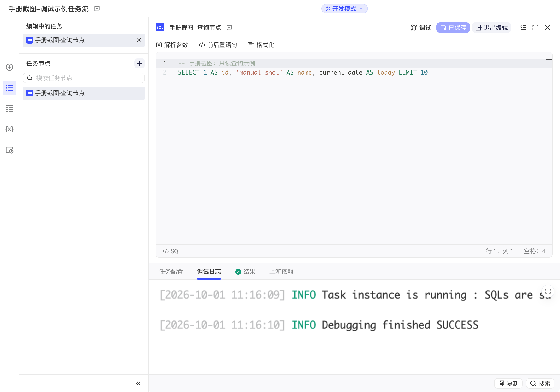Click the add circle icon in left sidebar
This screenshot has height=392, width=560.
coord(9,67)
